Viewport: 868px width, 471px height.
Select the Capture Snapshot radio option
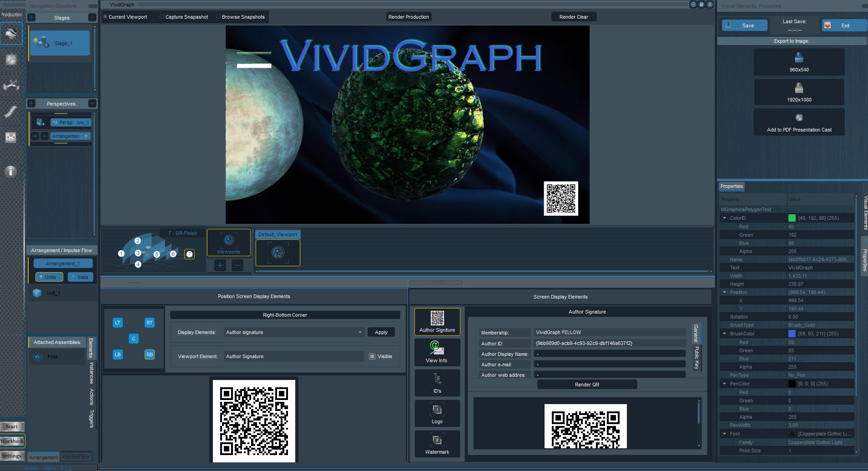pyautogui.click(x=162, y=17)
